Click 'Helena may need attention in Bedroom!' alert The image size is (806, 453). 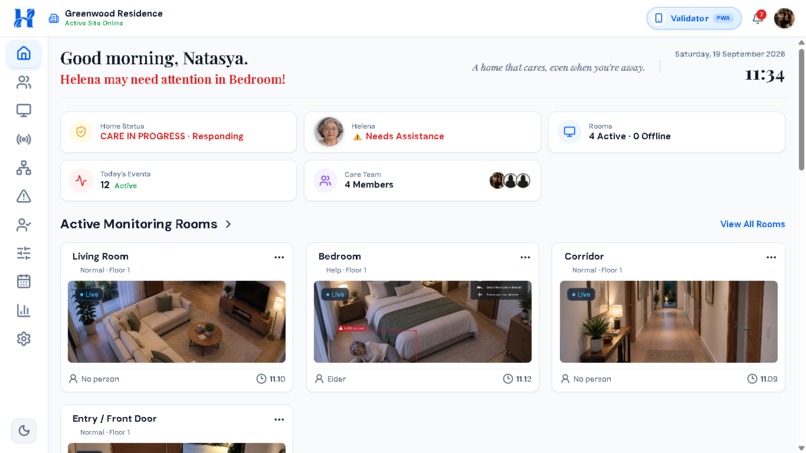point(173,79)
